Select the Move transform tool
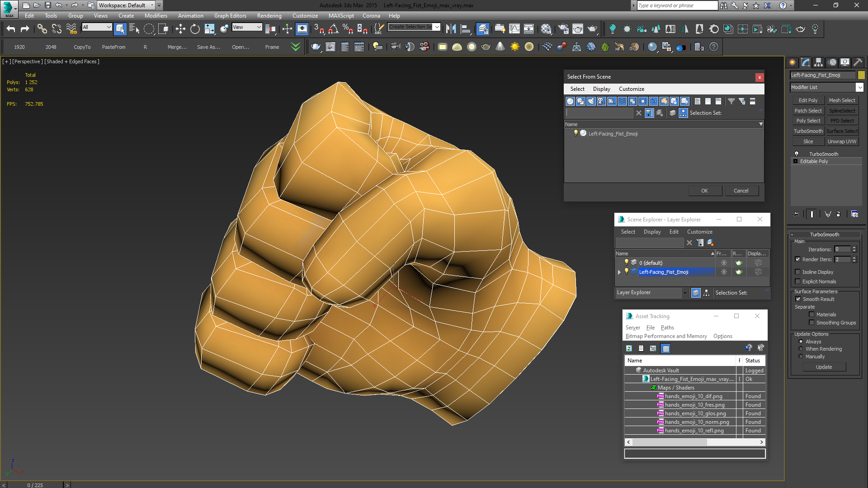The height and width of the screenshot is (488, 868). (x=180, y=29)
